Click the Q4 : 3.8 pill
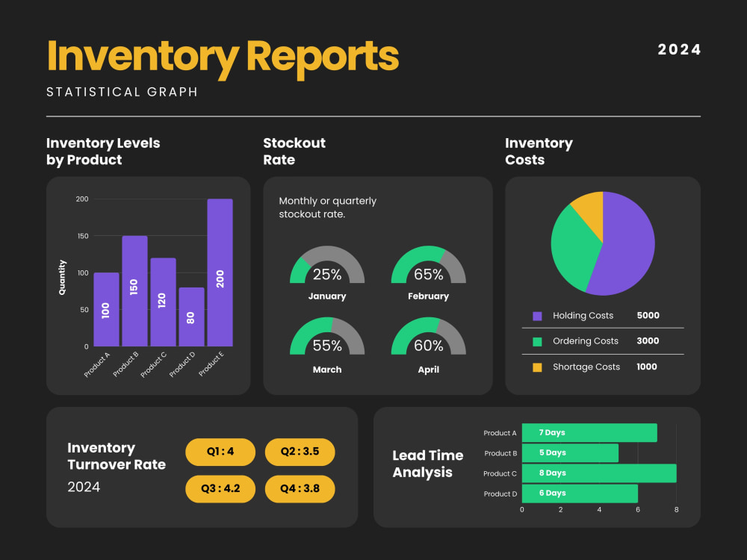Screen dimensions: 747x560 tap(300, 489)
